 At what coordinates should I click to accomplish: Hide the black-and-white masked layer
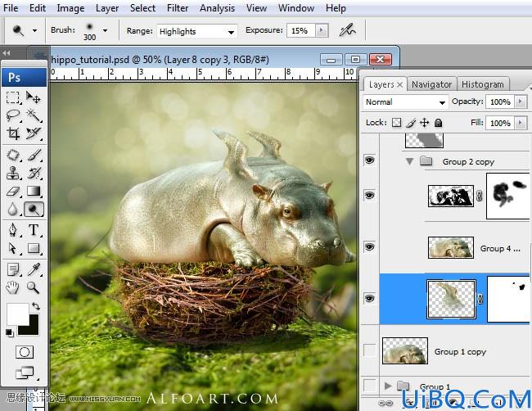tap(369, 195)
